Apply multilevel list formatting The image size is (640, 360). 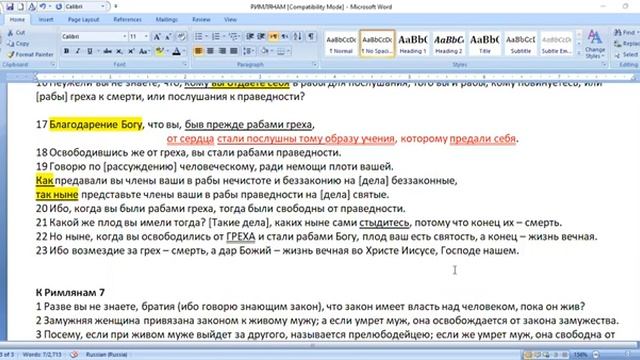[x=234, y=37]
